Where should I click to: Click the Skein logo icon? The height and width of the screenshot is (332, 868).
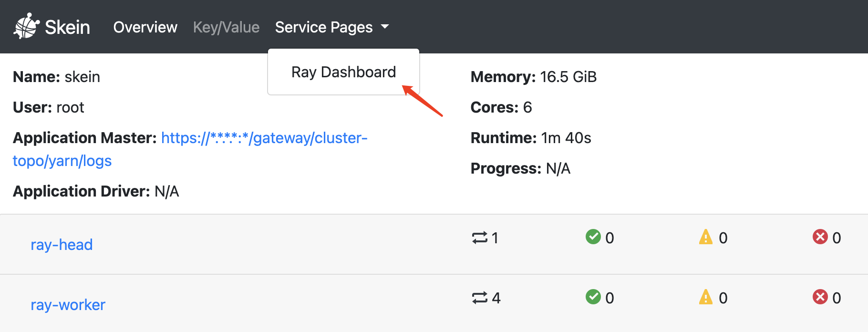(26, 26)
